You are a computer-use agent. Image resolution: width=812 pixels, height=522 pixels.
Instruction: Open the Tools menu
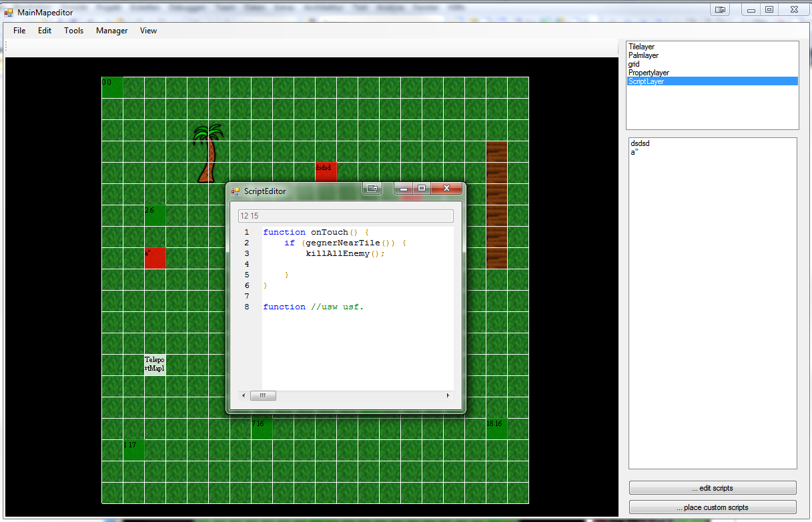coord(74,31)
